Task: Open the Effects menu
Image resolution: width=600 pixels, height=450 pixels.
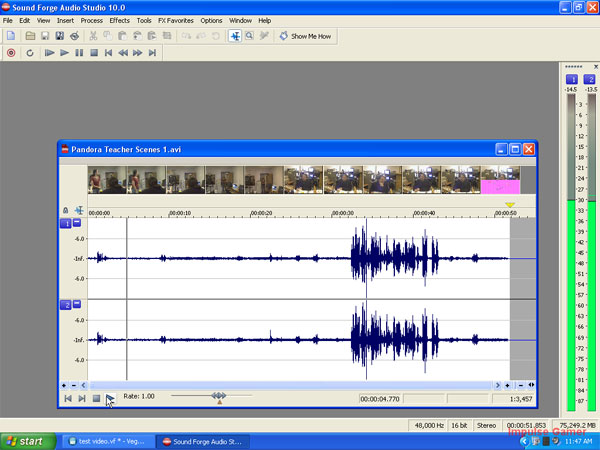Action: coord(119,21)
